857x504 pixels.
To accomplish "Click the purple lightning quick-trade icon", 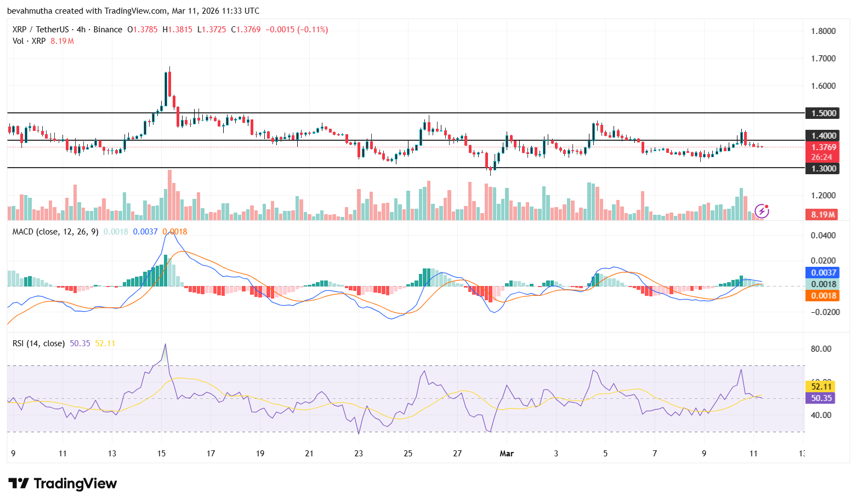I will [763, 211].
